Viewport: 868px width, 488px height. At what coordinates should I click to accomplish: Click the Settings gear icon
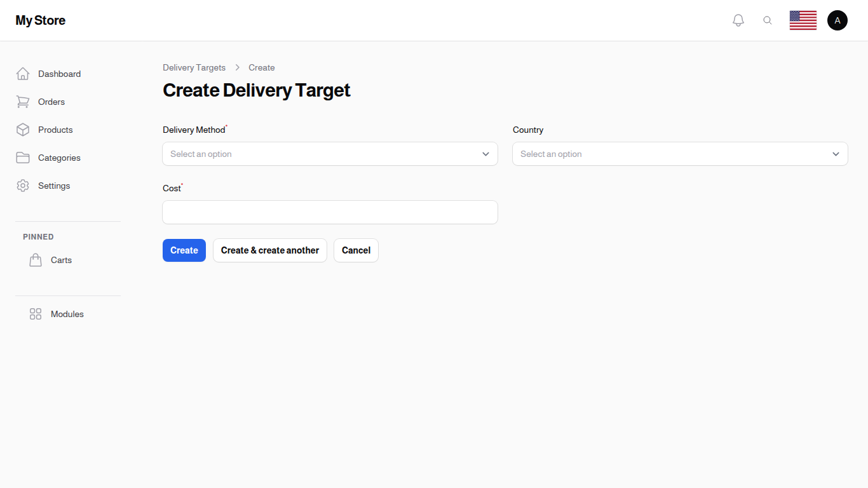23,185
